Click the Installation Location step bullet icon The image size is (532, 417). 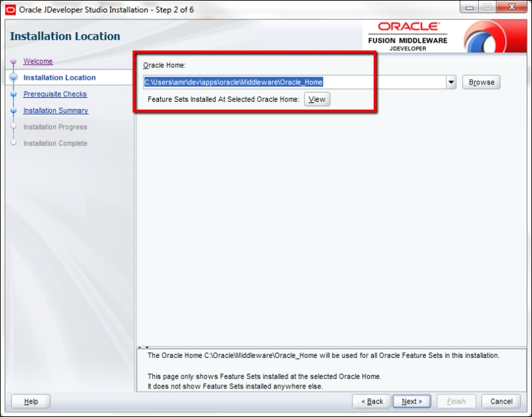click(x=13, y=77)
